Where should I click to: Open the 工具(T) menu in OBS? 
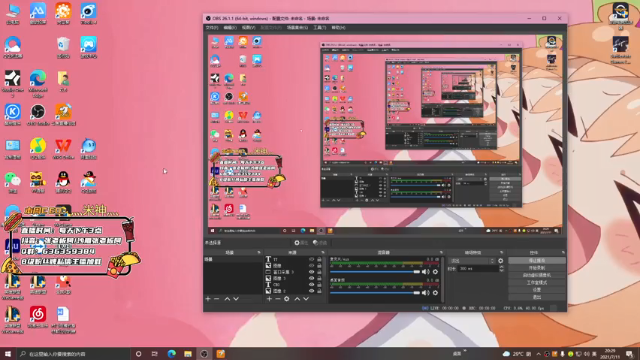coord(320,28)
